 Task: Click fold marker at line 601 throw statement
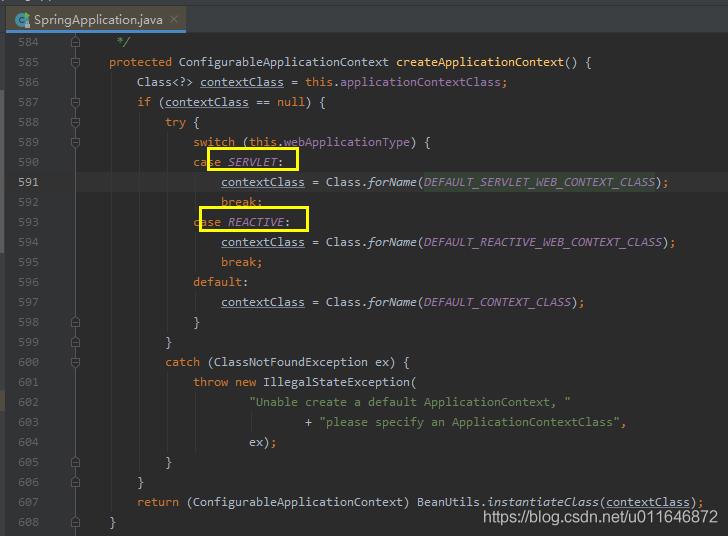(75, 382)
